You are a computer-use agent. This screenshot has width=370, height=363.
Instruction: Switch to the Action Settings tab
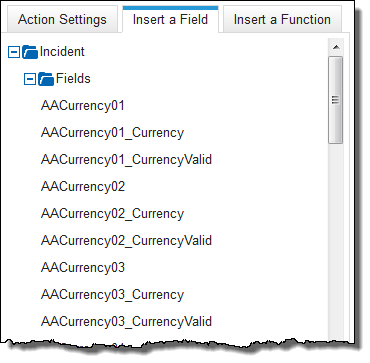pos(62,19)
